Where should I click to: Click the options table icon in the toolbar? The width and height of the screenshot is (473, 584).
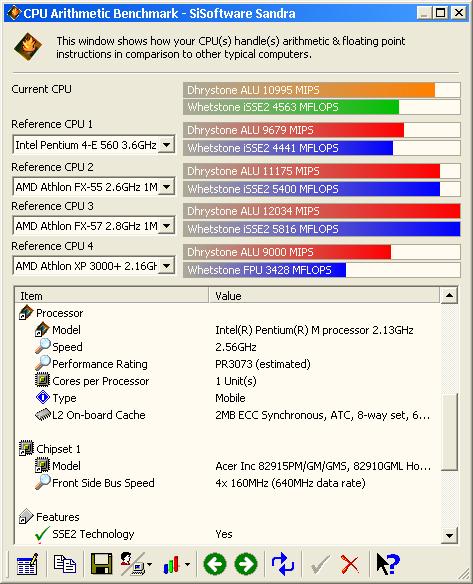tap(27, 564)
